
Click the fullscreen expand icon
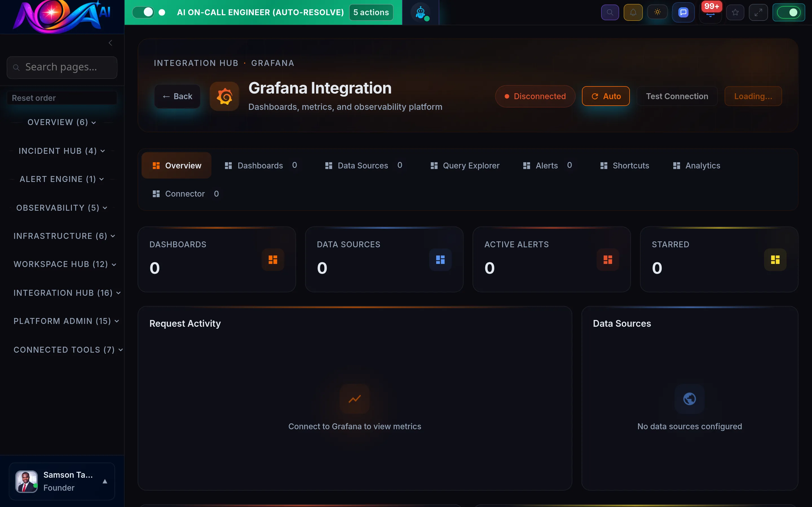(x=758, y=12)
